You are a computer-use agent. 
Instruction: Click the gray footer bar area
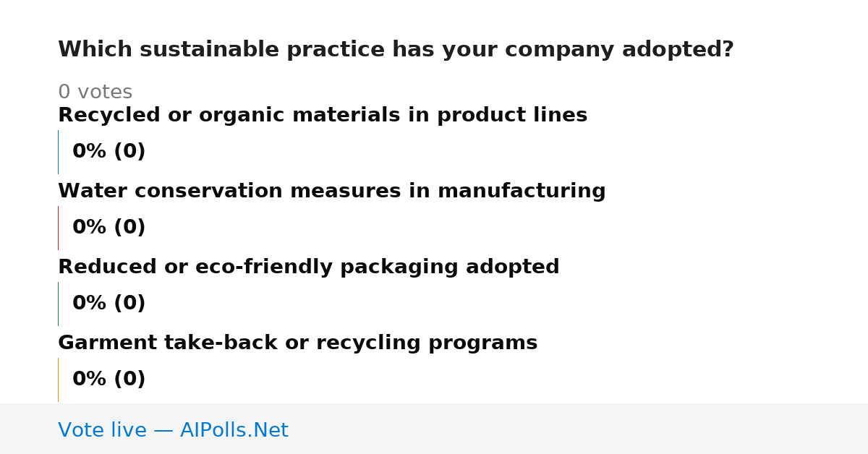tap(434, 429)
